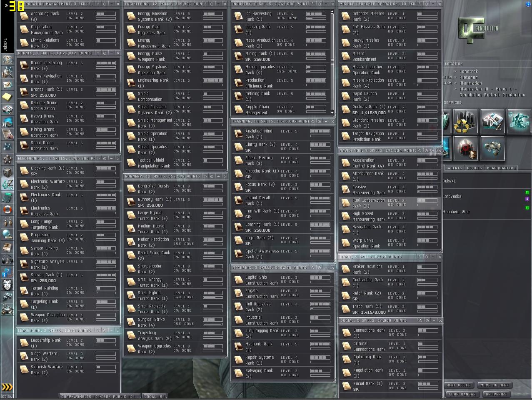Click the Pietanen location link
The width and height of the screenshot is (532, 400).
point(468,77)
